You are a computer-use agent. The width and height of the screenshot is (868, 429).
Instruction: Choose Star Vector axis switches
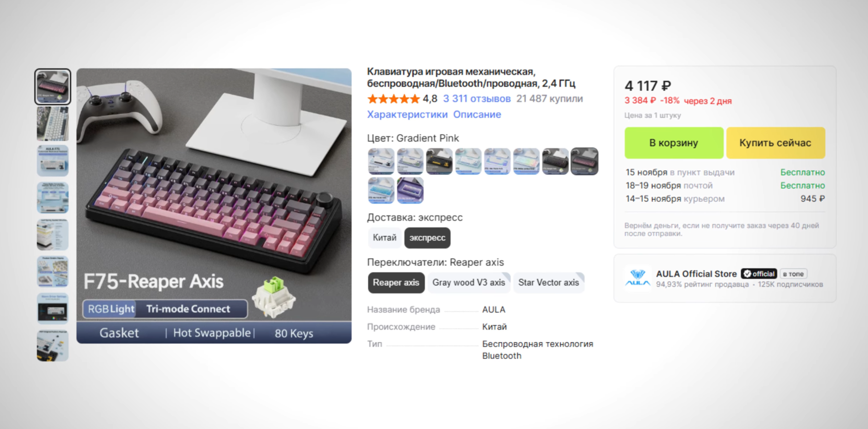coord(549,283)
